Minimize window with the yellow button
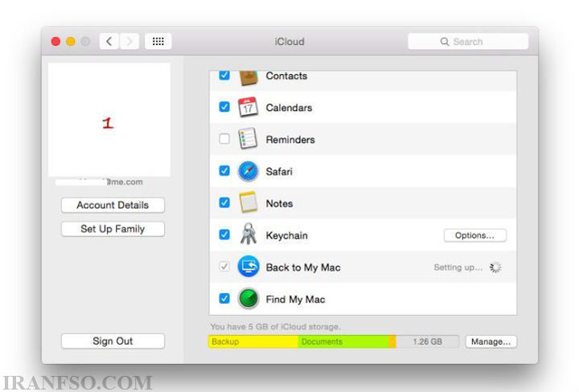The image size is (579, 392). tap(71, 41)
